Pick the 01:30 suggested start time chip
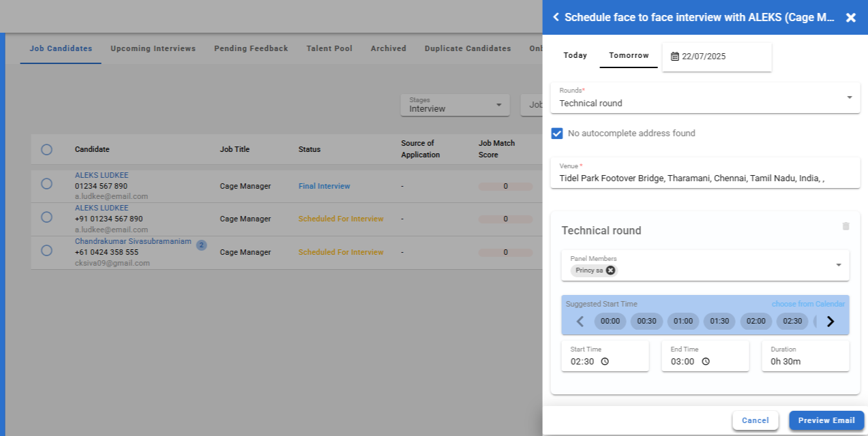Viewport: 868px width, 436px height. pyautogui.click(x=719, y=322)
